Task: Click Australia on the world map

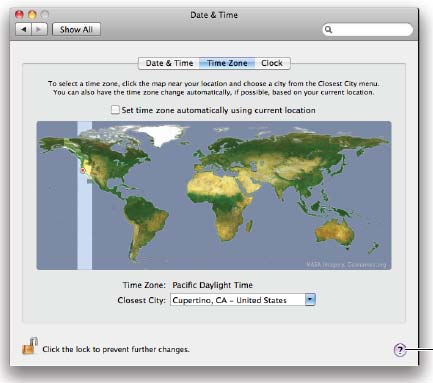Action: pos(334,232)
